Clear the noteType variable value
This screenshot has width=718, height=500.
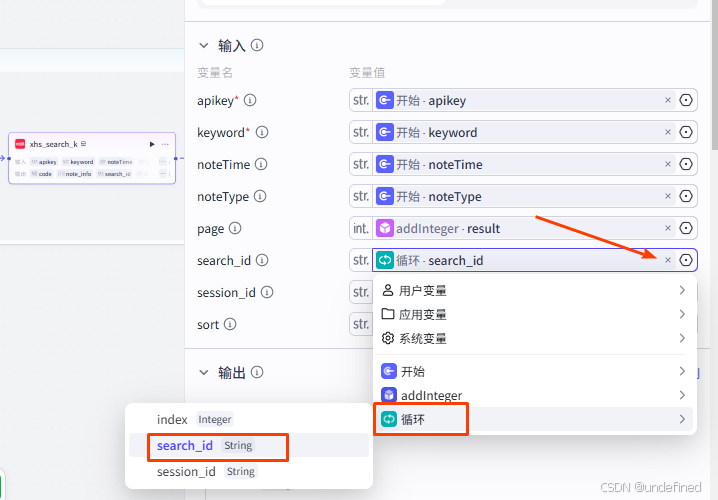click(668, 196)
